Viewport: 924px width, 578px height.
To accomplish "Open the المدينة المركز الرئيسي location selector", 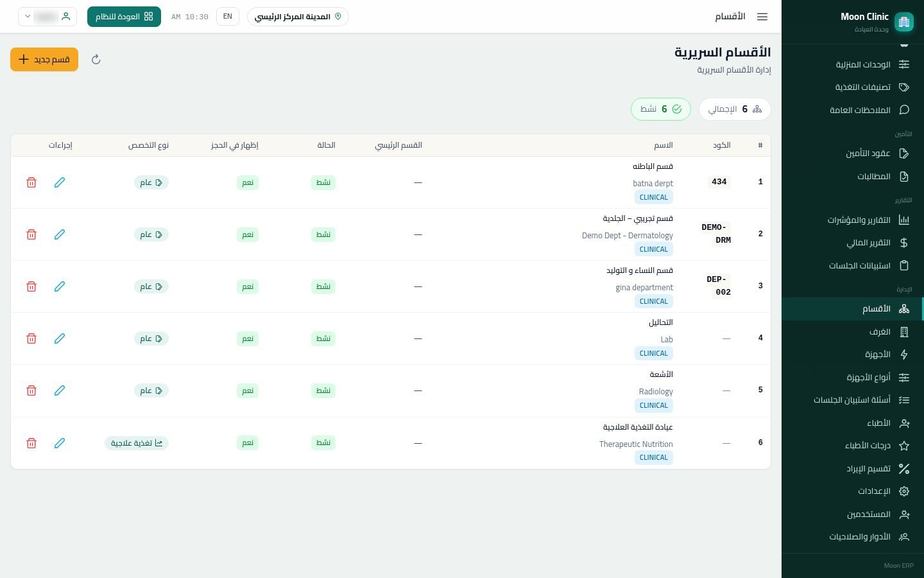I will tap(298, 17).
